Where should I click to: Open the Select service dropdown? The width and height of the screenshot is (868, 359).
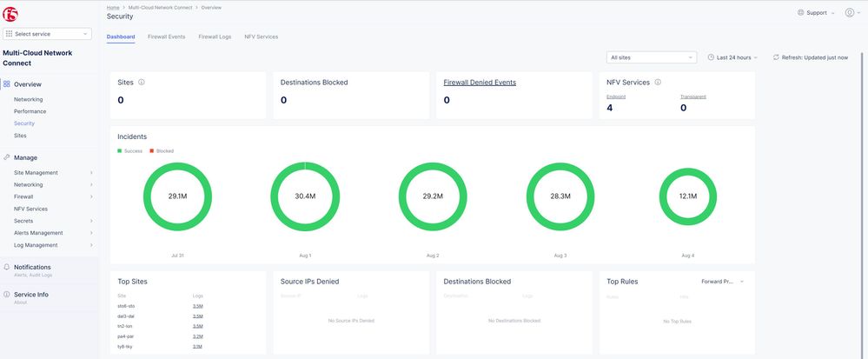click(48, 34)
